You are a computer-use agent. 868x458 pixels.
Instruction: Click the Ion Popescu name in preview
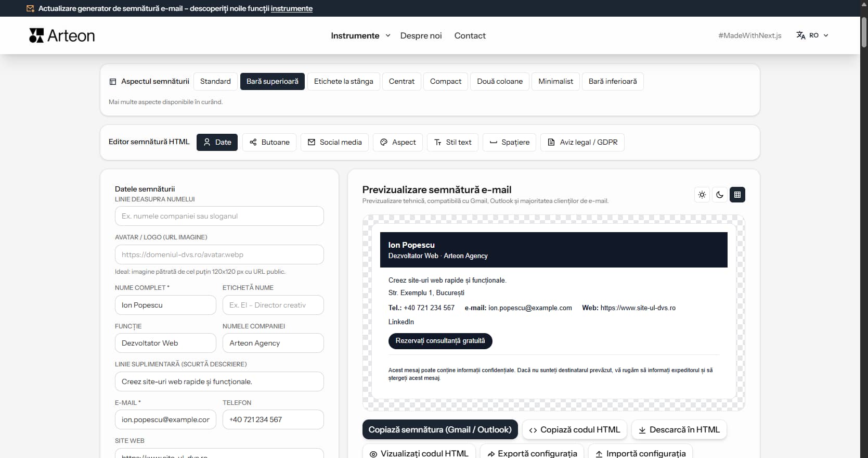pos(411,245)
